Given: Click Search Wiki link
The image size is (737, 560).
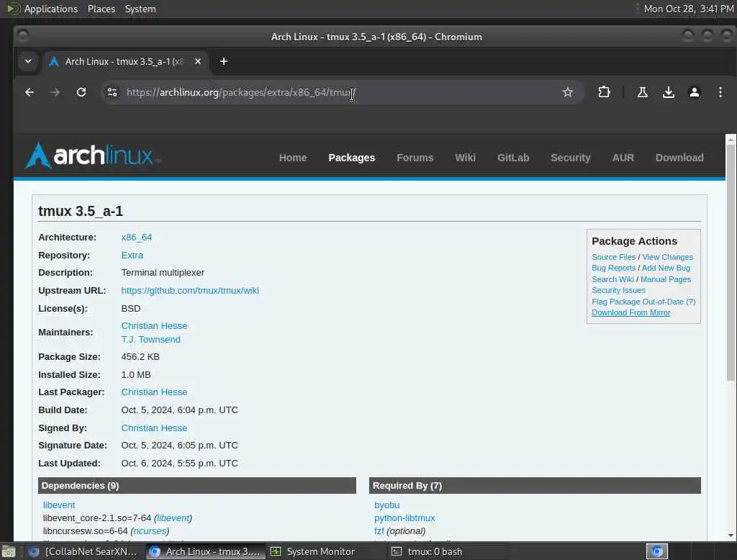Looking at the screenshot, I should point(612,279).
